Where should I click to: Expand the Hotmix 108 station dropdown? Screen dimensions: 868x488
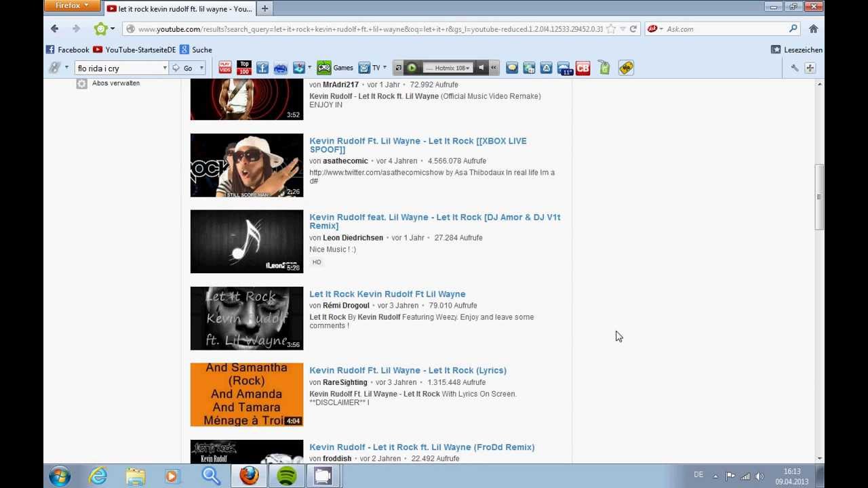[467, 68]
